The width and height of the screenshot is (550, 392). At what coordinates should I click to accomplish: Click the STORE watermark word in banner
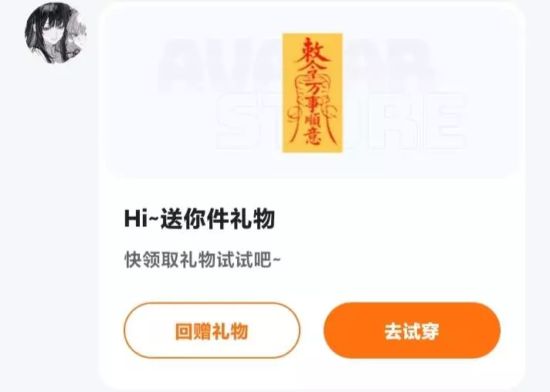click(x=340, y=121)
